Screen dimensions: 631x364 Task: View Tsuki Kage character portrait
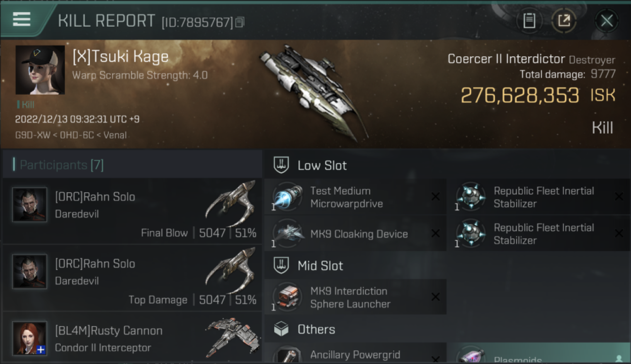click(40, 70)
